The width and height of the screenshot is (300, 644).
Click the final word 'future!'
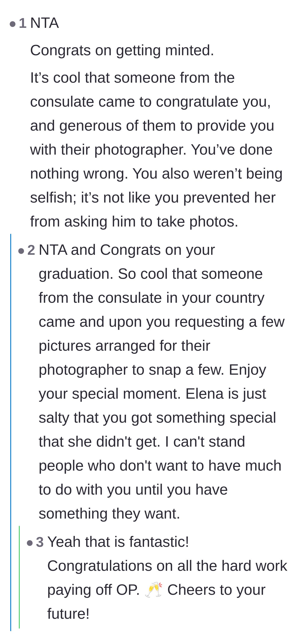coord(68,614)
